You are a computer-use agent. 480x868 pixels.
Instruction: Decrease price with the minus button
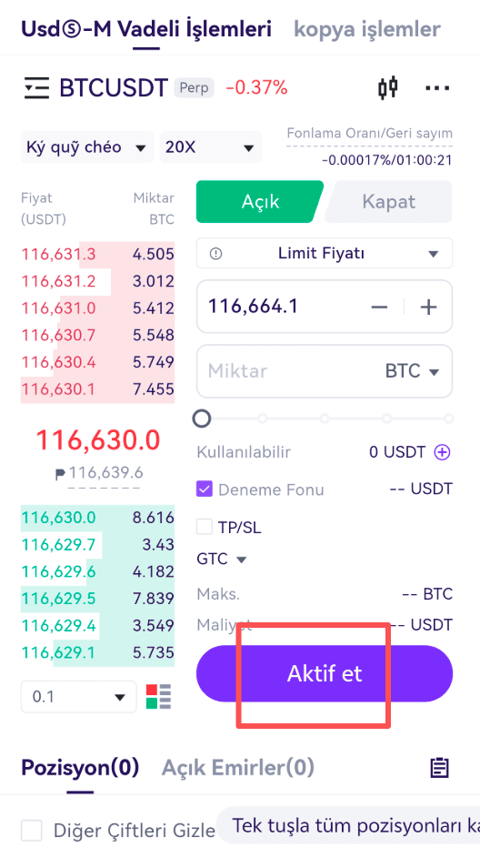[x=379, y=307]
